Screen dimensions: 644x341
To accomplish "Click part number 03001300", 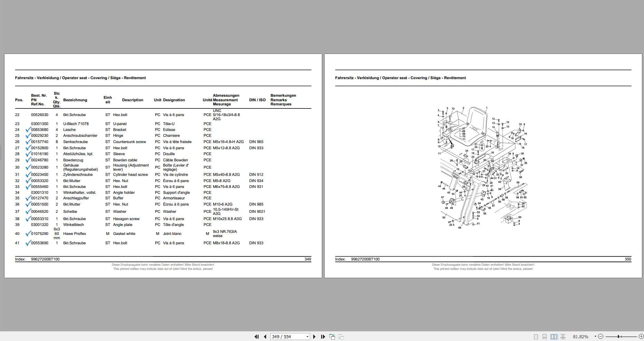I will (x=40, y=124).
